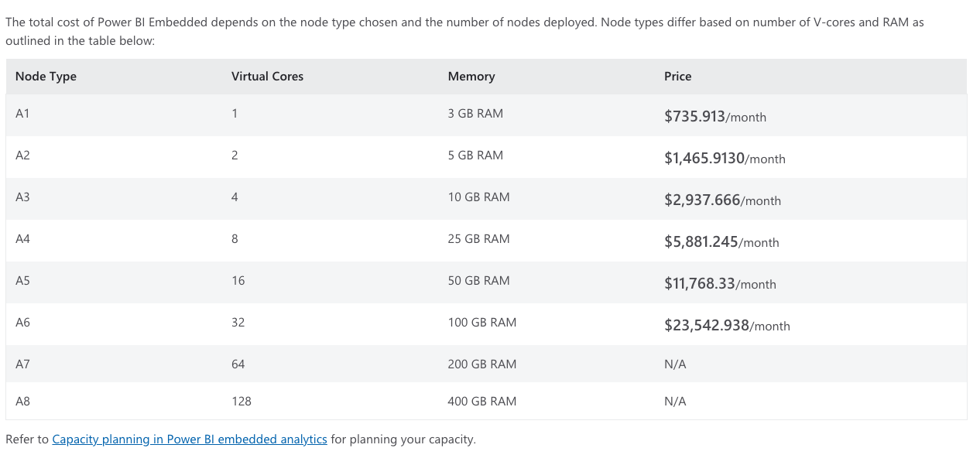The height and width of the screenshot is (472, 980).
Task: Click the 10 GB RAM memory cell
Action: click(x=478, y=197)
